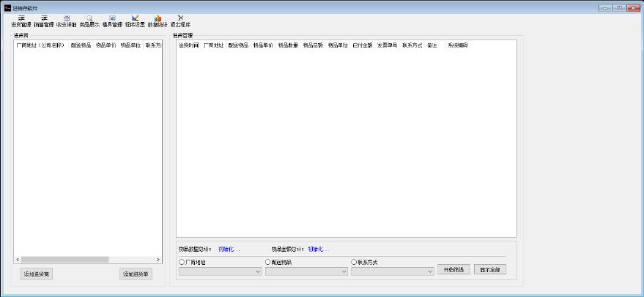
Task: Click the 显示全部 button
Action: click(x=489, y=269)
